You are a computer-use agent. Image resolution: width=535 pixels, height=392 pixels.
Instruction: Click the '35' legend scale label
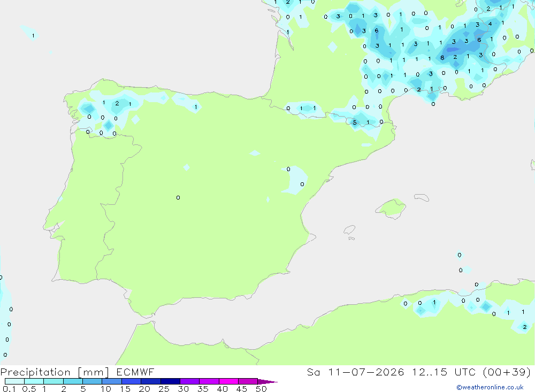point(203,389)
